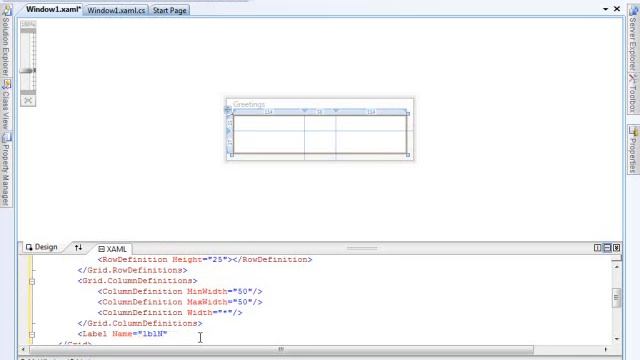Click the ColumnDefinition Width="*" line
The width and height of the screenshot is (640, 360).
pos(170,313)
